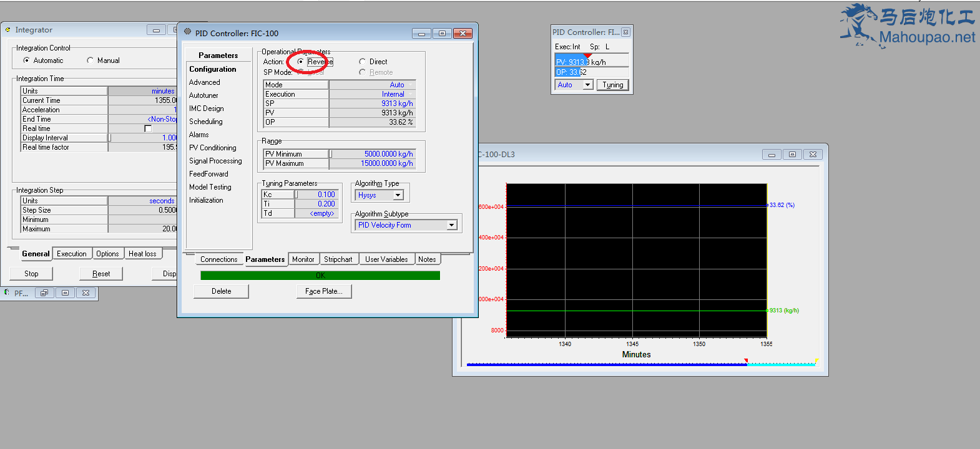
Task: Click the Tuning button on faceplate
Action: click(x=613, y=85)
